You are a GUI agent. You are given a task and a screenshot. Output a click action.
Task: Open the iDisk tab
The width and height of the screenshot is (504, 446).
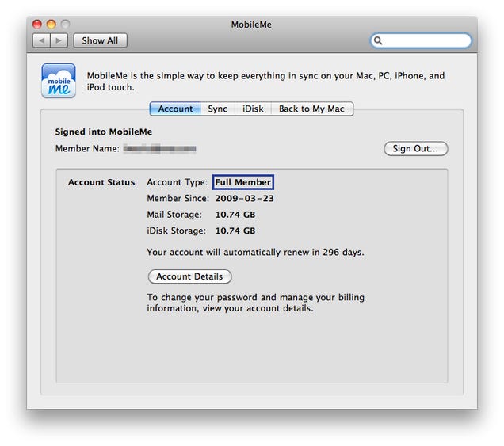(253, 109)
